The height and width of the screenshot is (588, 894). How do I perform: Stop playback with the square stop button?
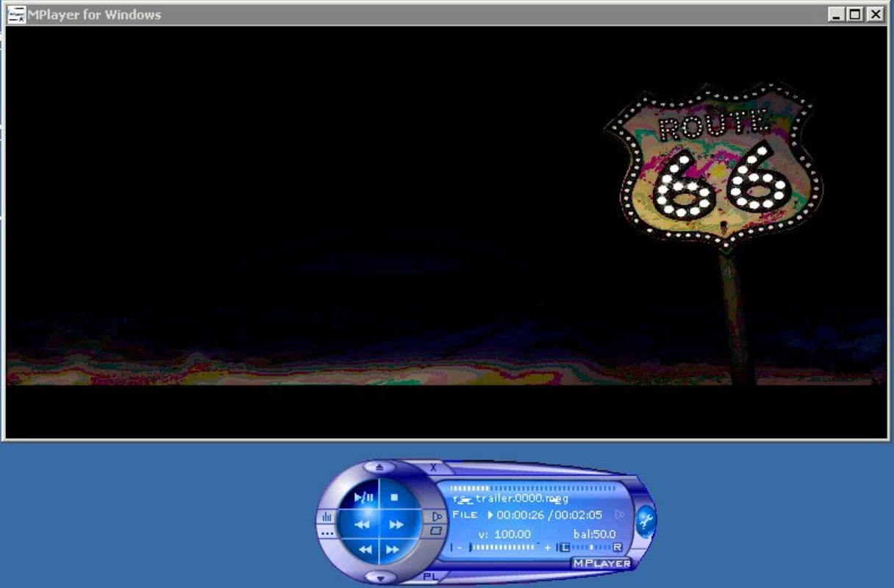[x=394, y=498]
